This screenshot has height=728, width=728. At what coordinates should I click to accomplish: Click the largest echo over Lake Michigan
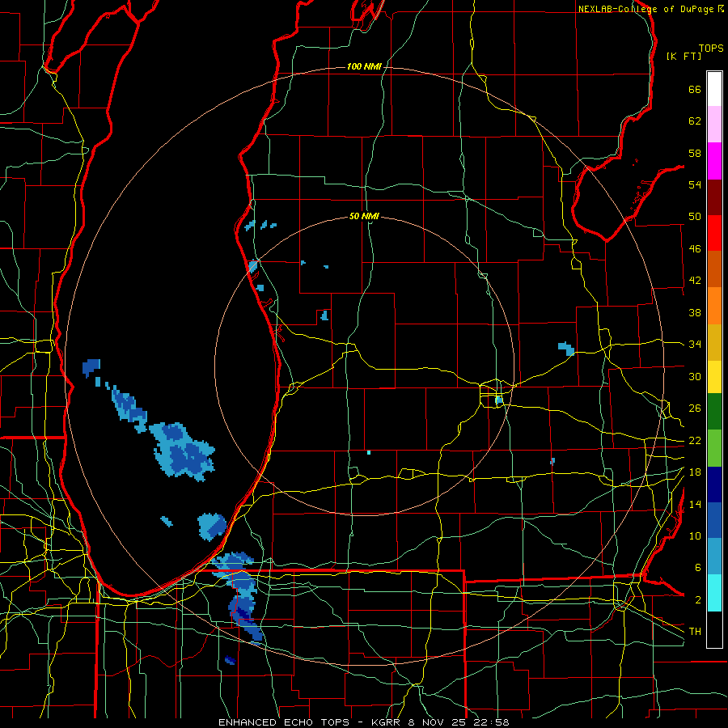click(x=183, y=451)
